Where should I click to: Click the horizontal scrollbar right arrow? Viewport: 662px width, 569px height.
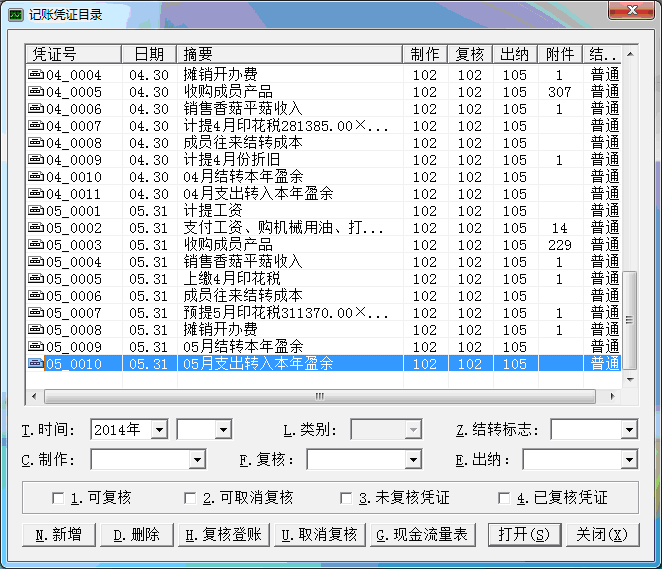pyautogui.click(x=612, y=396)
